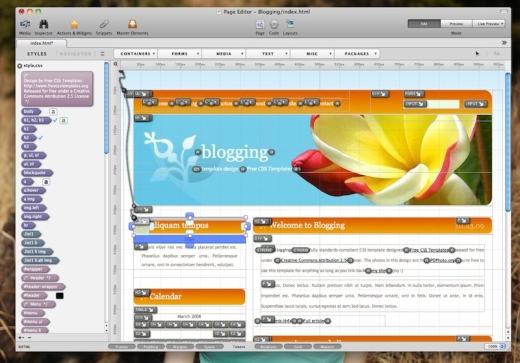
Task: Click the gear icon at ruler corner
Action: tap(115, 64)
